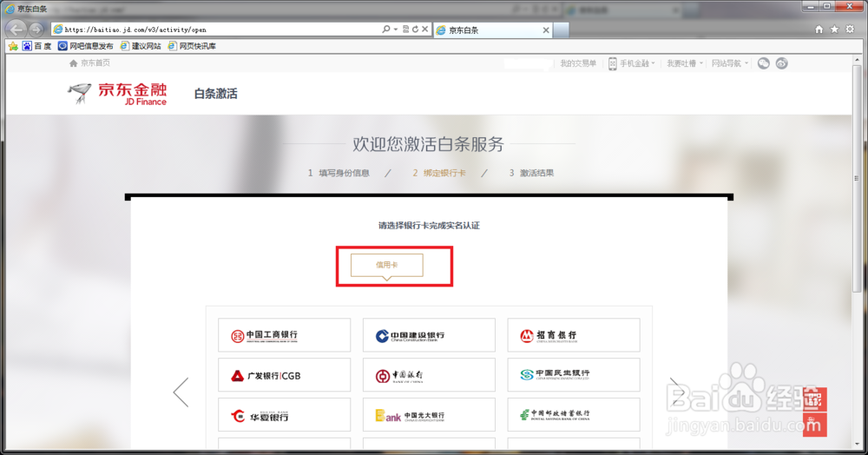Screen dimensions: 868x455
Task: Choose 中国银行 bank
Action: click(x=429, y=375)
